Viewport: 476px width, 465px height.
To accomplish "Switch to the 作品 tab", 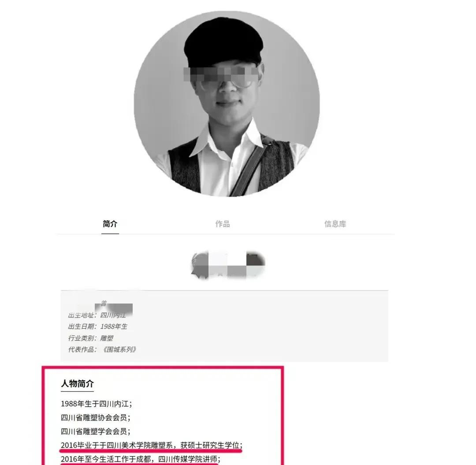I will pos(223,224).
